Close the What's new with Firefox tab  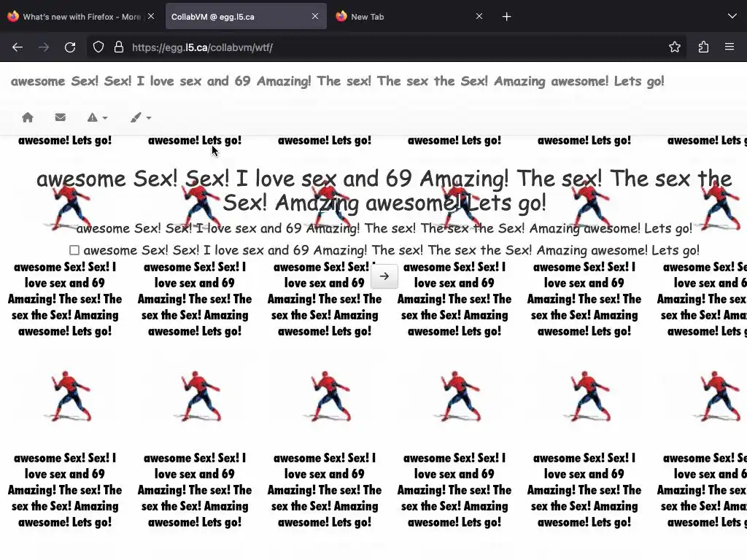[151, 16]
